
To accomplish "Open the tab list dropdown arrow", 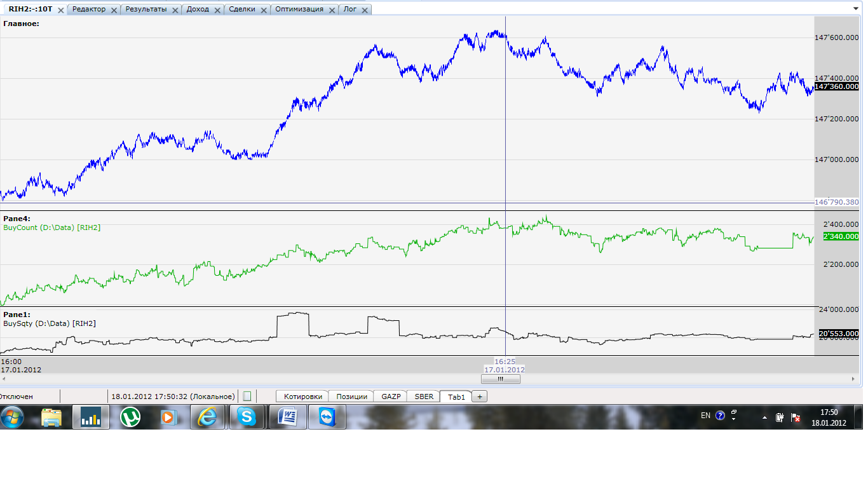I will coord(855,9).
